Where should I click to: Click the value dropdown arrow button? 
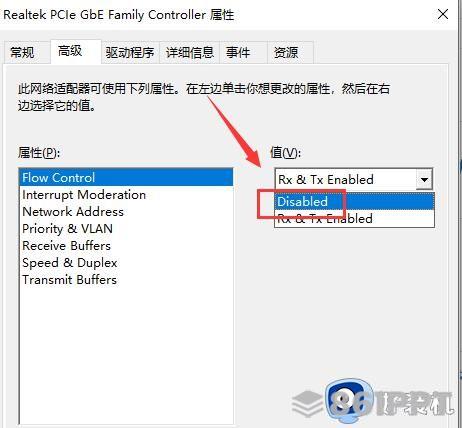(424, 180)
